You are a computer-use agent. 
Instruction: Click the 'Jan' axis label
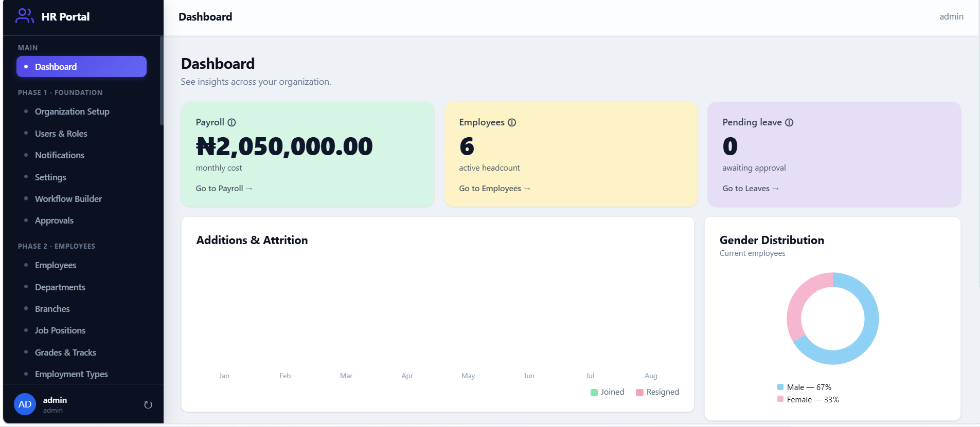click(x=224, y=376)
